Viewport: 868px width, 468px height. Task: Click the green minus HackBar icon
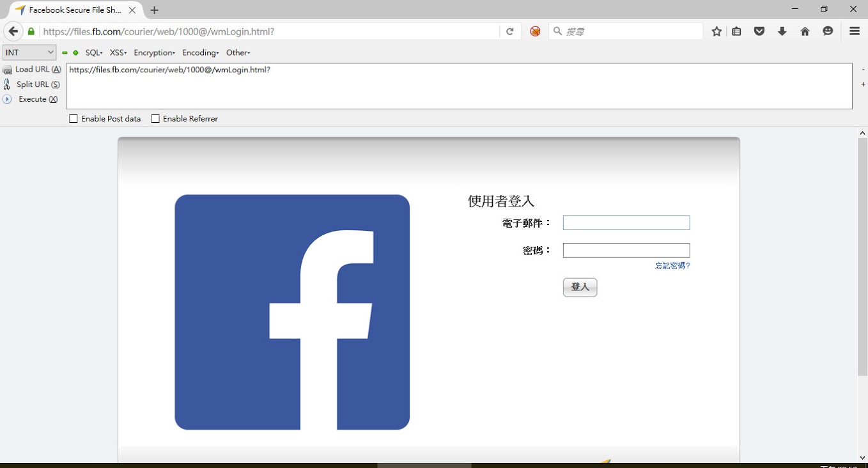click(x=65, y=53)
